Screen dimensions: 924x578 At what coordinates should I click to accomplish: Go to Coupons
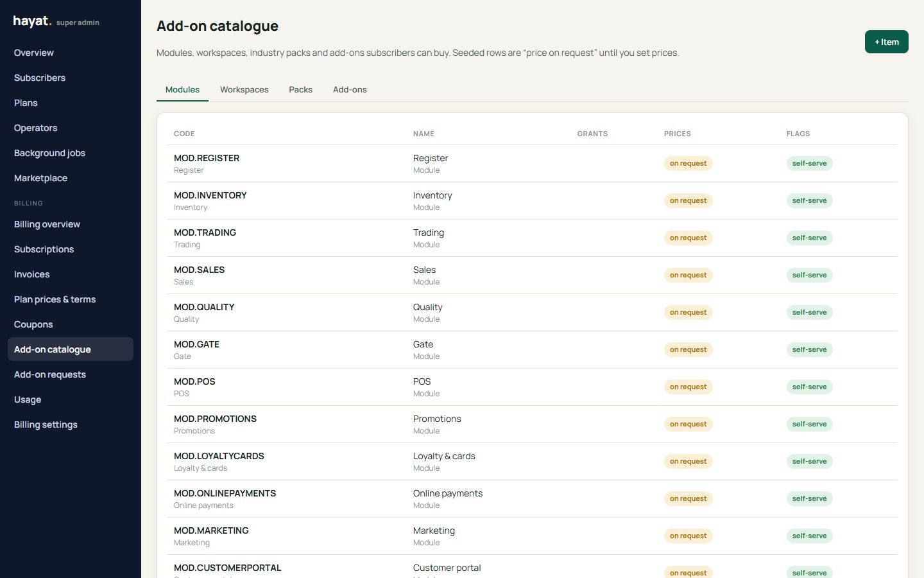coord(71,324)
